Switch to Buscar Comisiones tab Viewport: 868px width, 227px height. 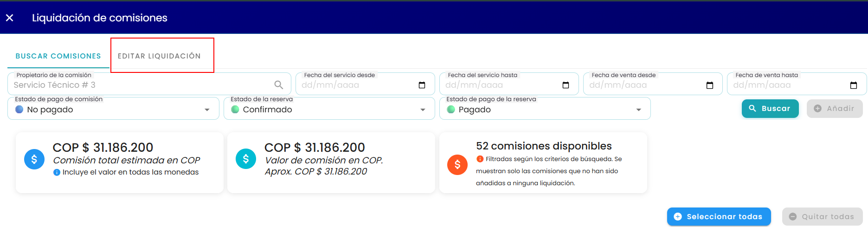tap(58, 56)
